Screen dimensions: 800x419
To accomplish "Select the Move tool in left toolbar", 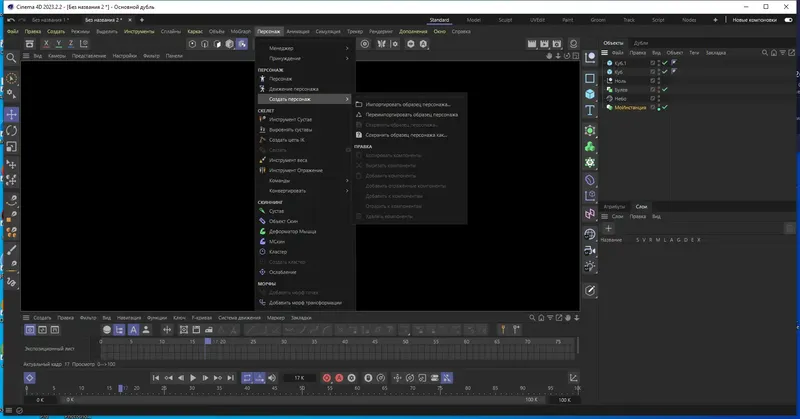I will [x=11, y=113].
